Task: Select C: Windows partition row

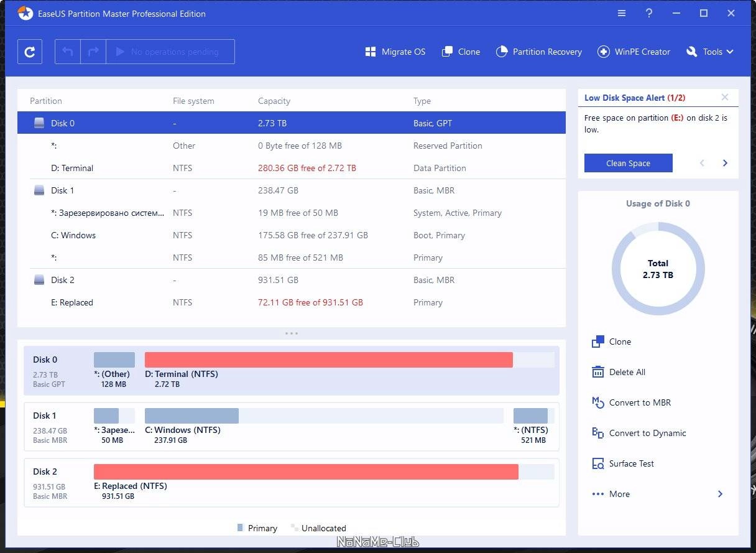Action: click(x=292, y=235)
